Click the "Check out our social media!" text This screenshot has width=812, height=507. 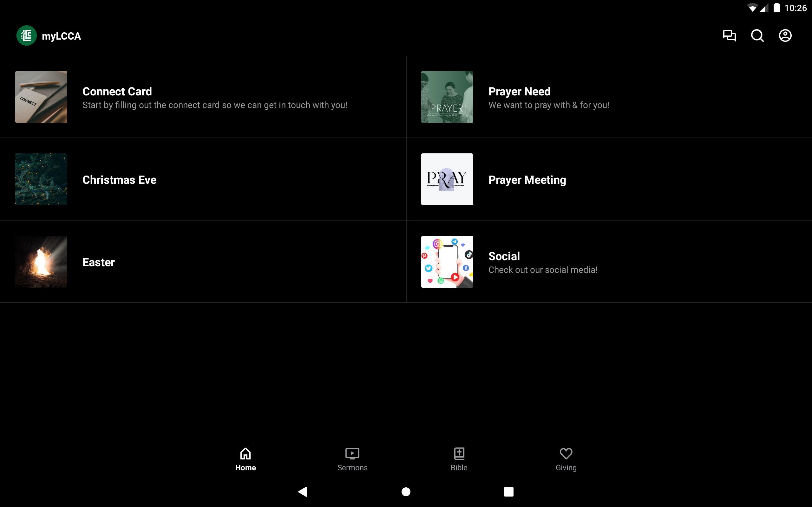(543, 270)
